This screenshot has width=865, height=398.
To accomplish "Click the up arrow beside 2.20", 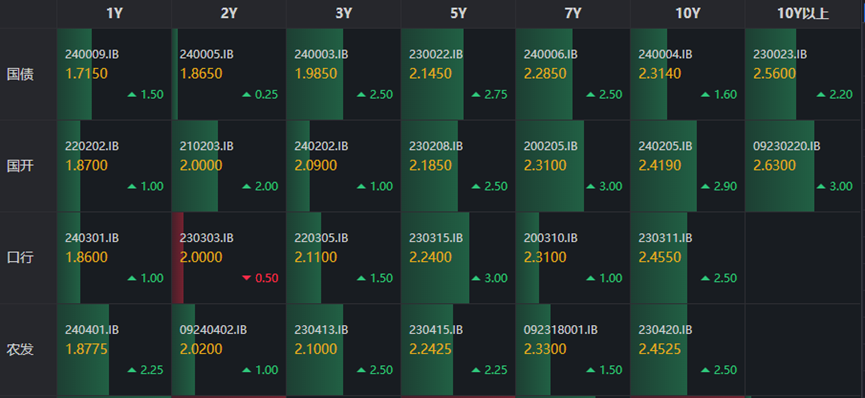I will [x=820, y=95].
